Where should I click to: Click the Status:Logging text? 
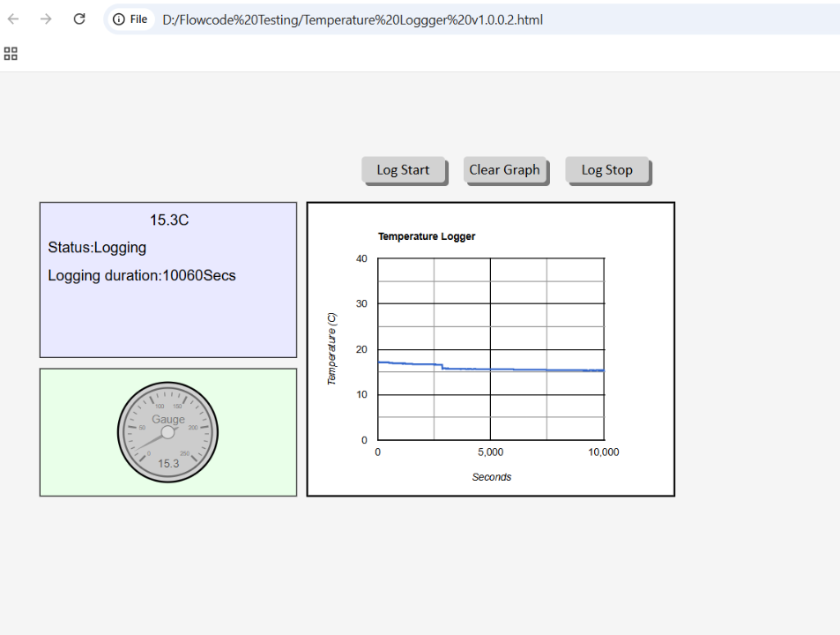pos(97,248)
